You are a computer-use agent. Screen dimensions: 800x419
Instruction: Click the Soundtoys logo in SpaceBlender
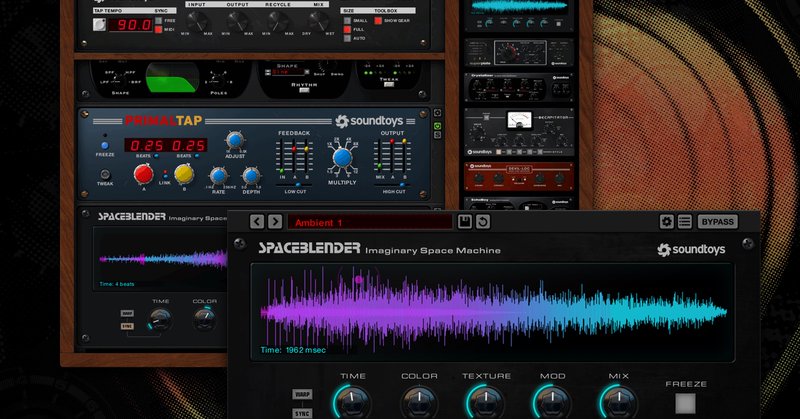[692, 250]
